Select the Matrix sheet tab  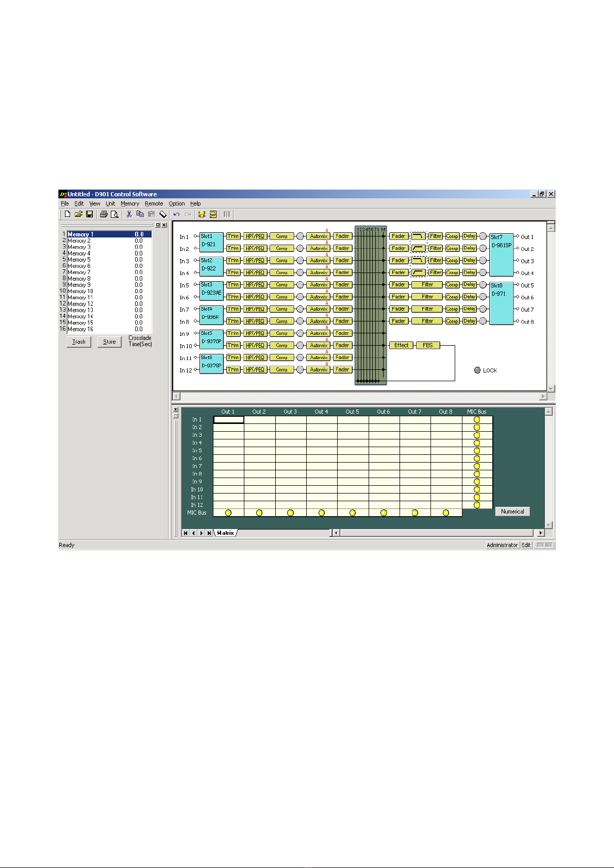point(225,533)
